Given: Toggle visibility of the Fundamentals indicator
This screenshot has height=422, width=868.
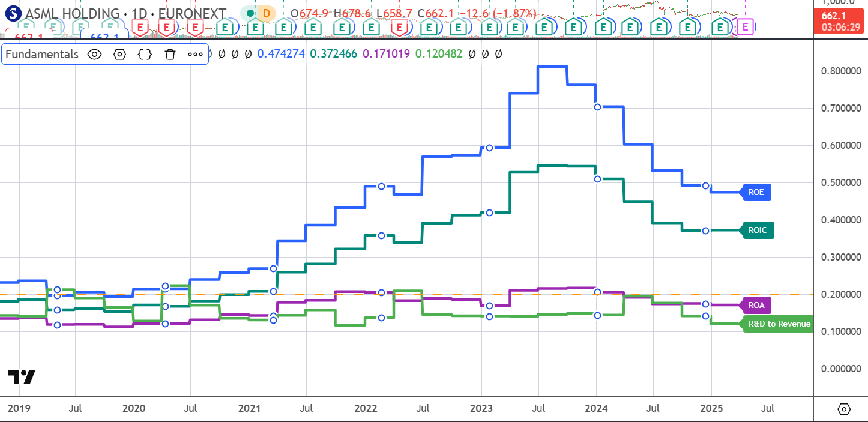Looking at the screenshot, I should [x=94, y=54].
